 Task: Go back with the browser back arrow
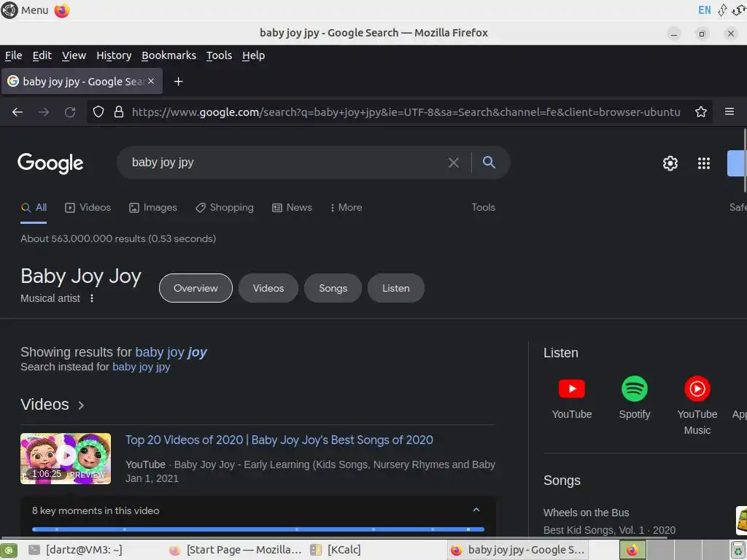click(18, 112)
